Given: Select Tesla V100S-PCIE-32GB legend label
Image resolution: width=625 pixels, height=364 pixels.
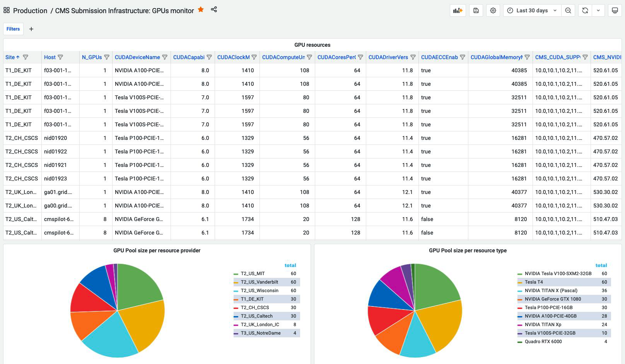Looking at the screenshot, I should click(x=550, y=333).
